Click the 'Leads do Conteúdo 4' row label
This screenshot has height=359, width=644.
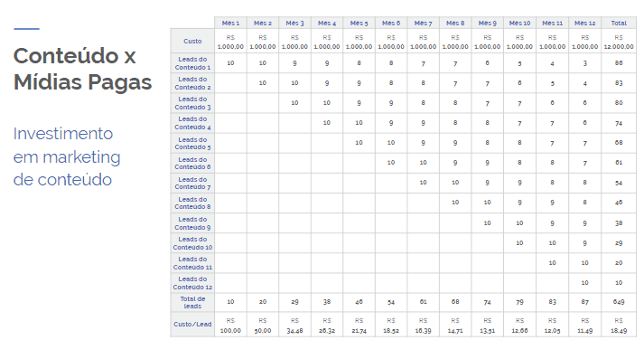[192, 123]
